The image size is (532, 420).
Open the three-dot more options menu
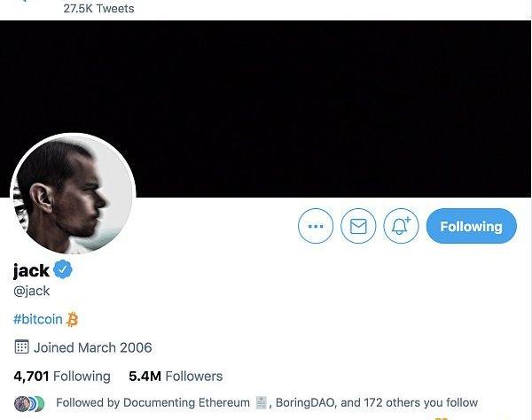click(316, 227)
